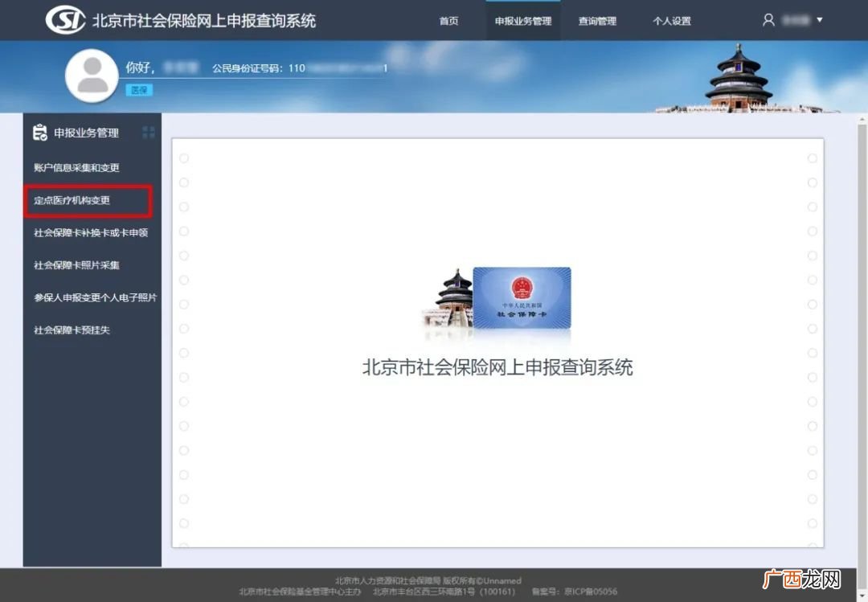This screenshot has height=602, width=868.
Task: Toggle the sidebar grid icon
Action: pos(149,133)
